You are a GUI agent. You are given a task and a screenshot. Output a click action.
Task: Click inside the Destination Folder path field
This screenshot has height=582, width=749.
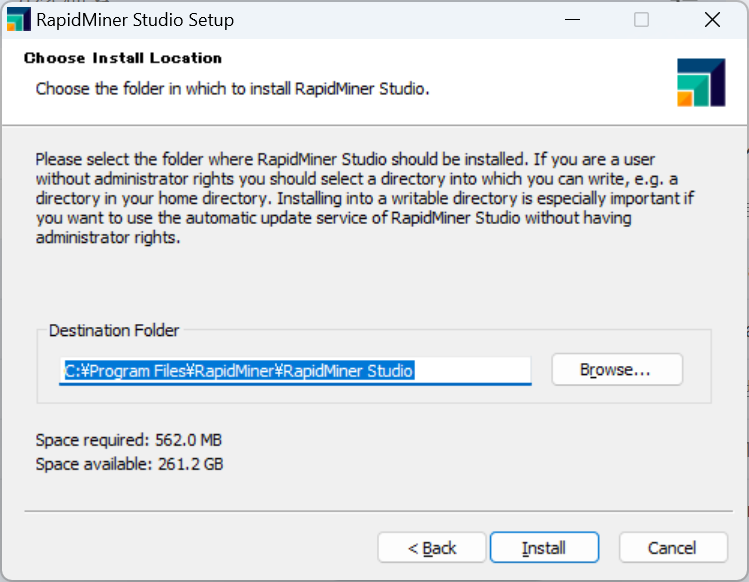[295, 370]
